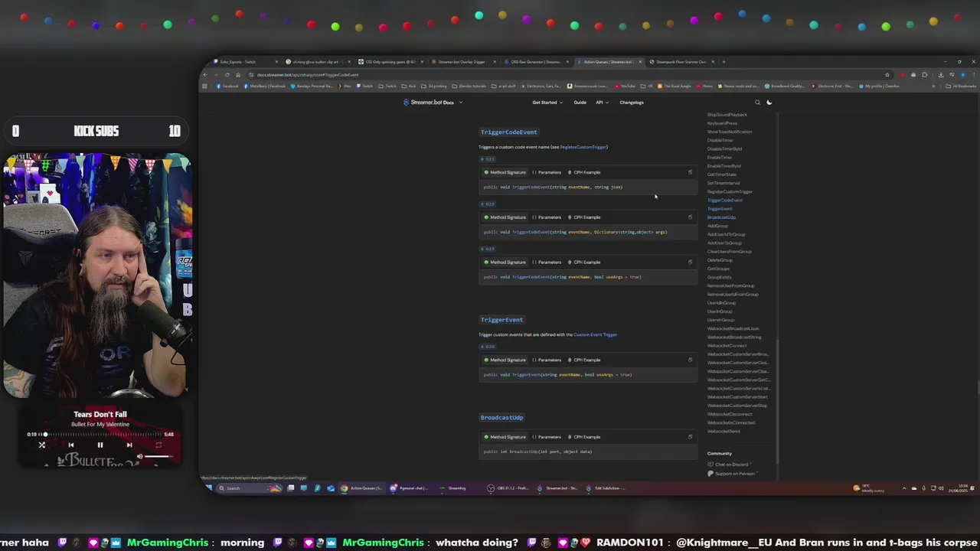
Task: Open the Edit SubAction taskbar window
Action: [x=607, y=488]
